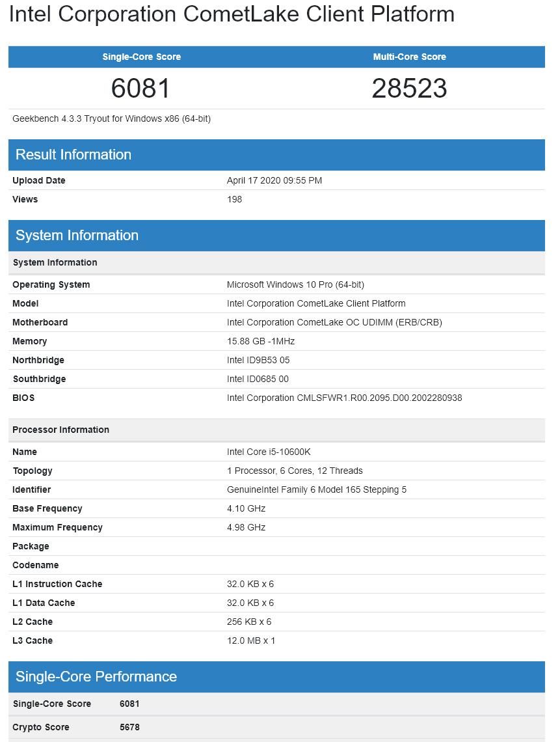Image resolution: width=560 pixels, height=742 pixels.
Task: Click the Result Information section header
Action: pyautogui.click(x=276, y=155)
